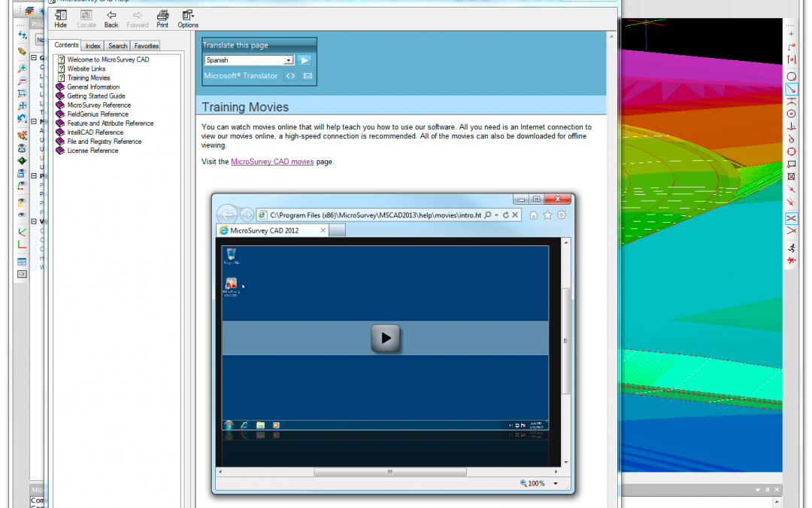Open the License Reference book

[x=92, y=151]
